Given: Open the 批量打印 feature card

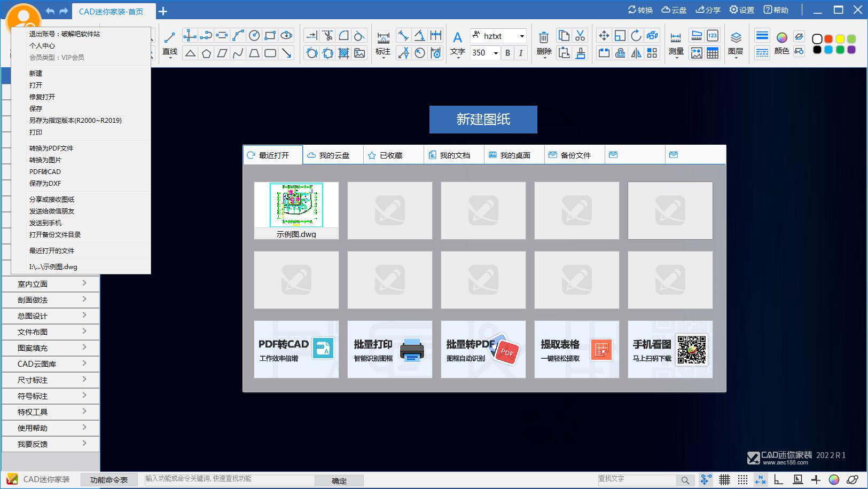Looking at the screenshot, I should (x=390, y=350).
